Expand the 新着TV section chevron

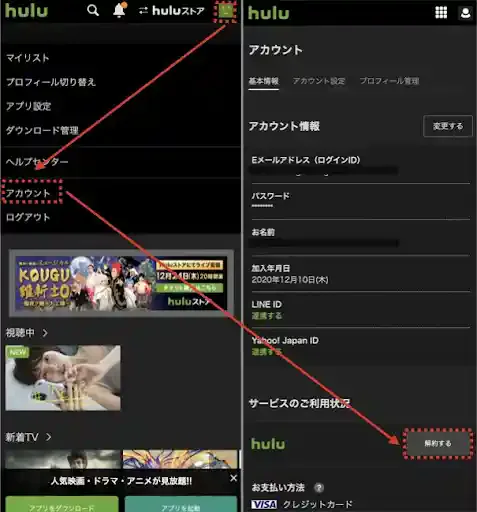point(48,437)
